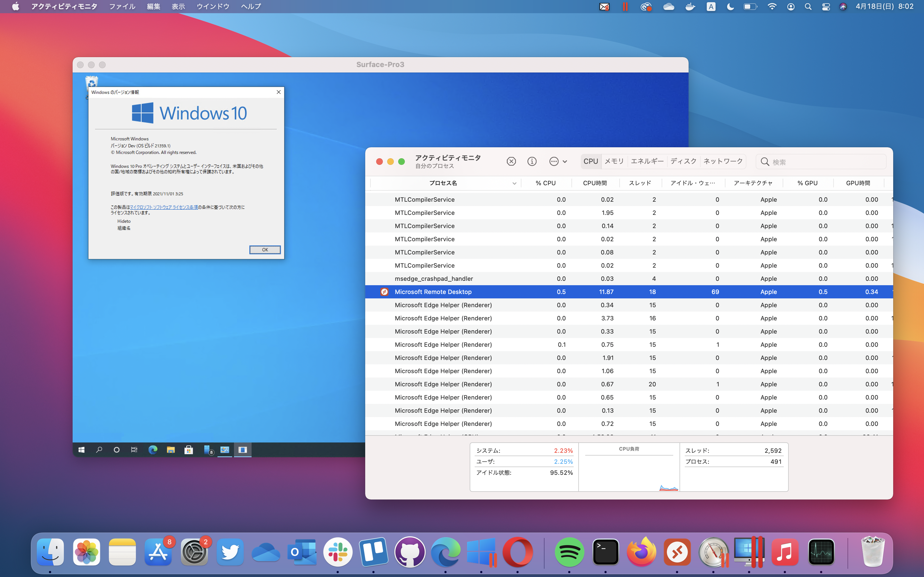Click the Spotlight search icon in the menu bar
The image size is (924, 577).
tap(808, 7)
